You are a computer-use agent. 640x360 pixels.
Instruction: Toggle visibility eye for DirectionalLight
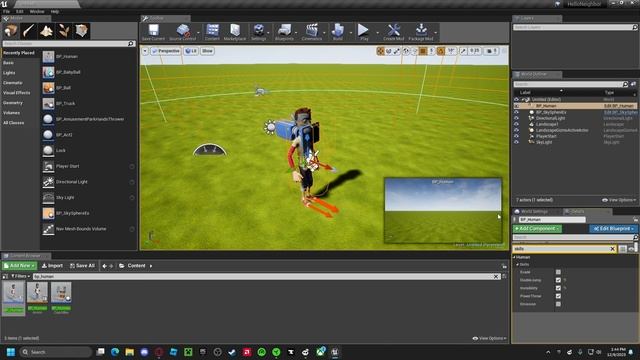[516, 118]
